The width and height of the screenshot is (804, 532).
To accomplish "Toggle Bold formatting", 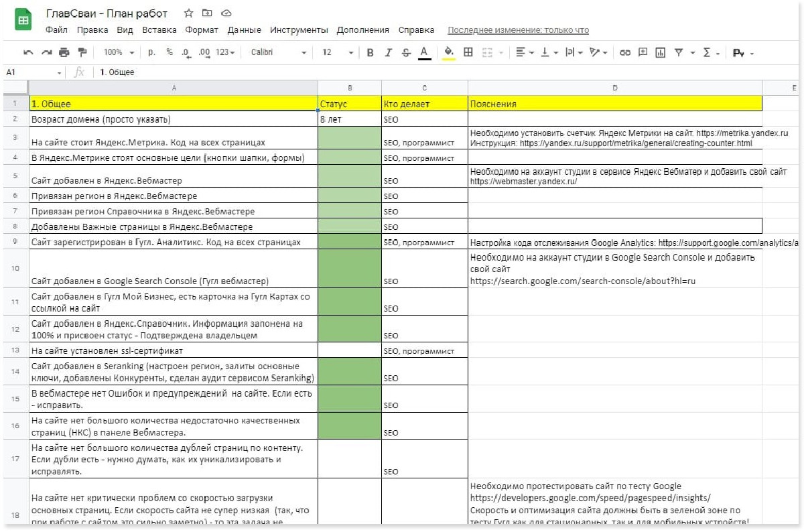I will pyautogui.click(x=370, y=52).
